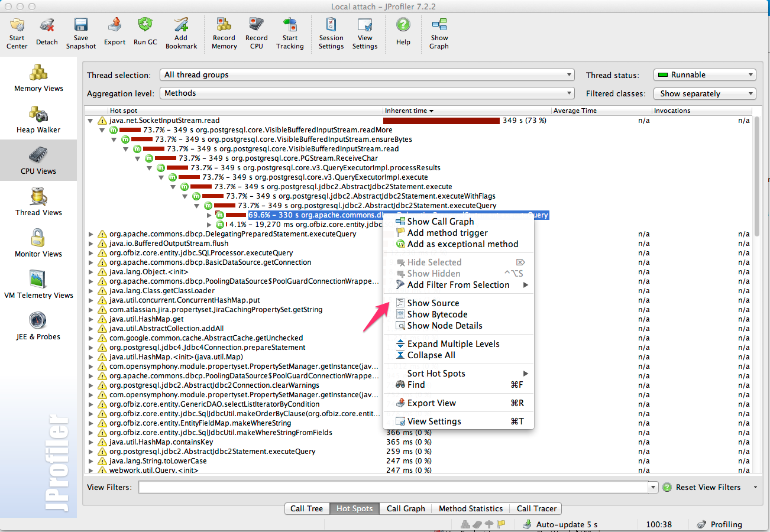Image resolution: width=770 pixels, height=532 pixels.
Task: Open the Thread selection dropdown
Action: [x=367, y=75]
